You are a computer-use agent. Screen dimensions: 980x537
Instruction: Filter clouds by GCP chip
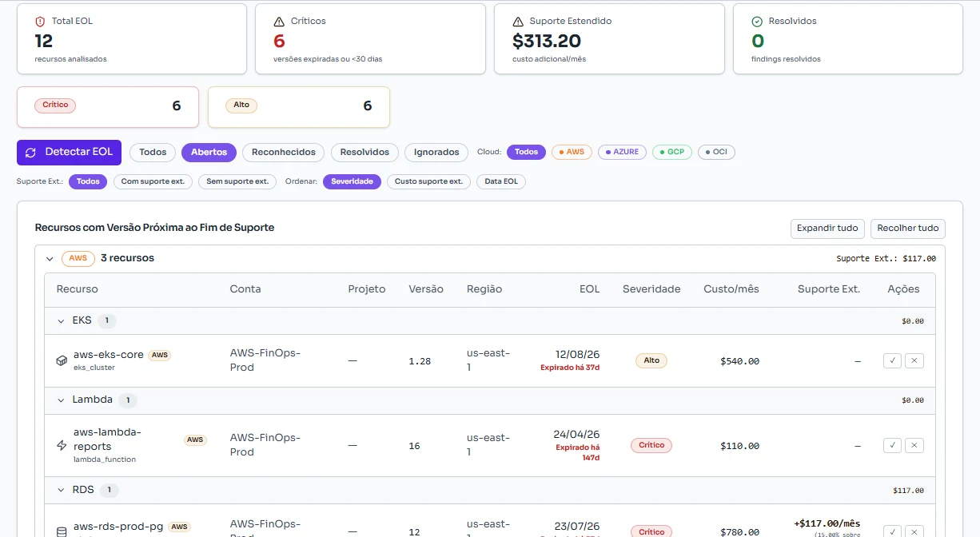(x=671, y=152)
